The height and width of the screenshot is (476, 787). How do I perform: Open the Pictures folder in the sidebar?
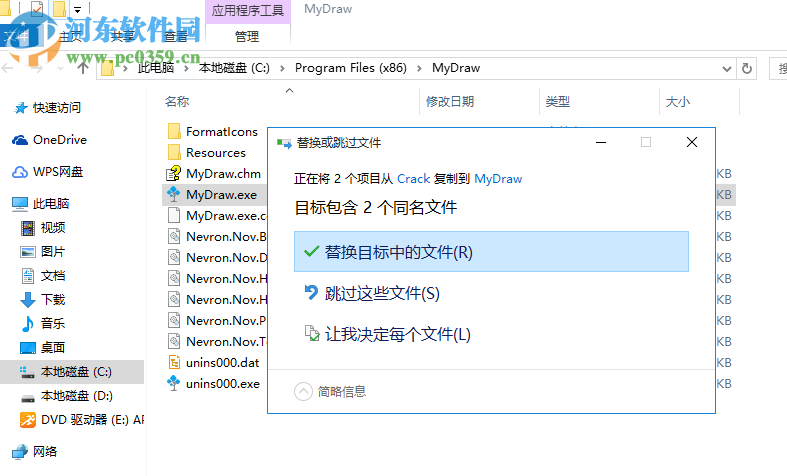pos(53,252)
